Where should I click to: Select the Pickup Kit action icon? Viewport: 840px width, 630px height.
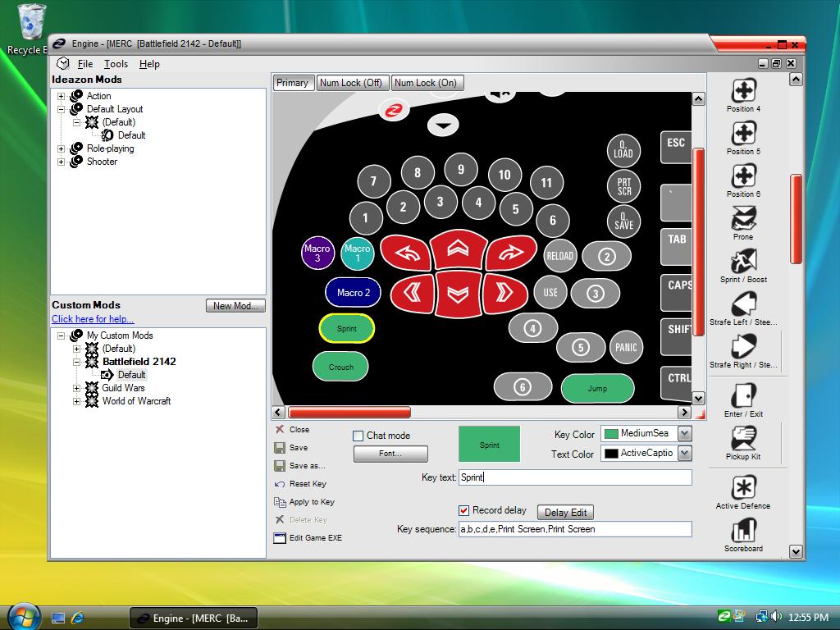(x=743, y=438)
